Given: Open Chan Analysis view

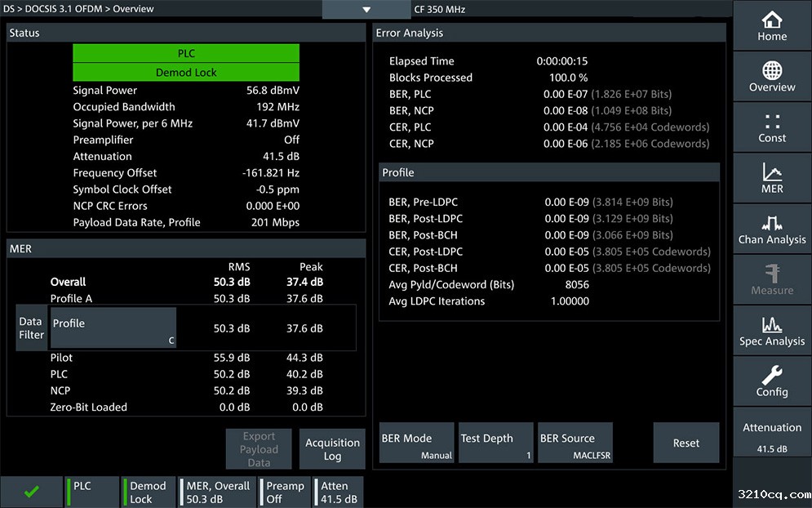Looking at the screenshot, I should (x=771, y=229).
